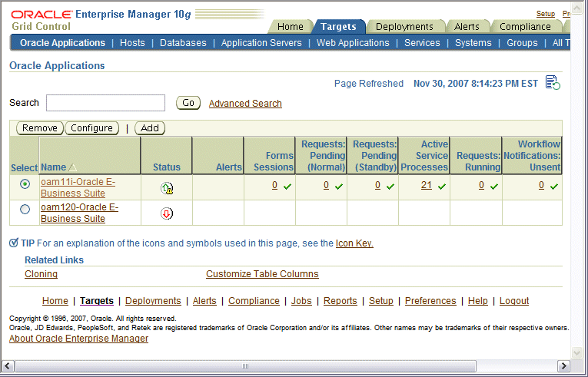Click the Name column sort triangle
The width and height of the screenshot is (588, 377).
pyautogui.click(x=72, y=167)
